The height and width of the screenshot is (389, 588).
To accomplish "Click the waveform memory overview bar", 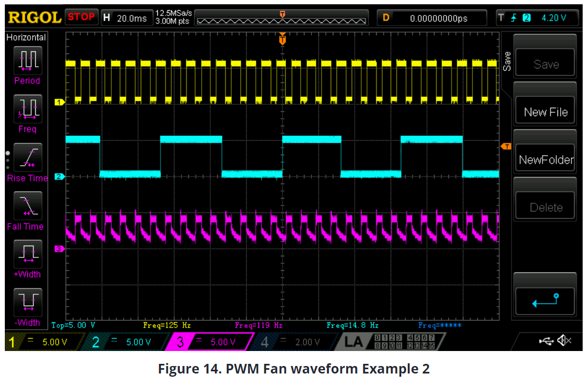I will coord(281,18).
